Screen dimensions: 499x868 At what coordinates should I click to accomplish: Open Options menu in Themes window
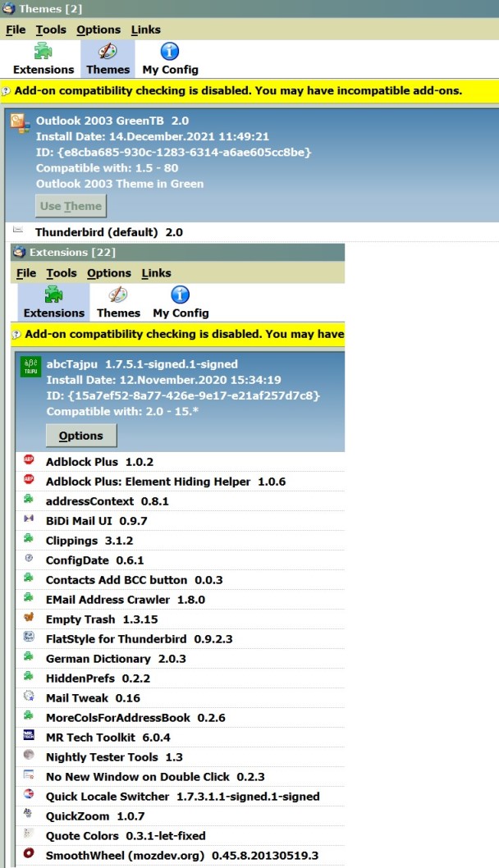click(x=98, y=30)
